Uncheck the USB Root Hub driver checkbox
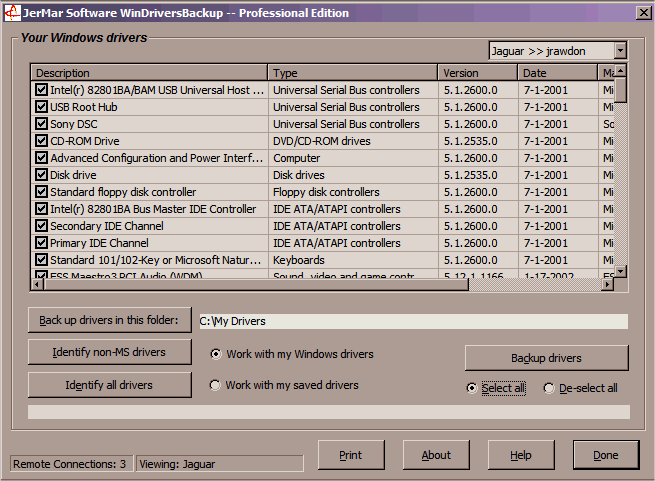The height and width of the screenshot is (481, 655). coord(41,107)
